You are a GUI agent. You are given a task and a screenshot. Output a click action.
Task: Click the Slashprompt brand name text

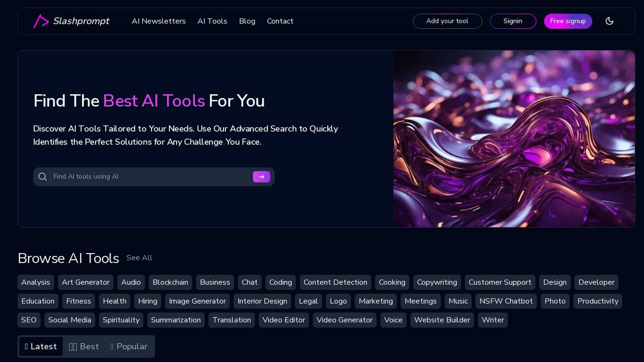pos(81,21)
